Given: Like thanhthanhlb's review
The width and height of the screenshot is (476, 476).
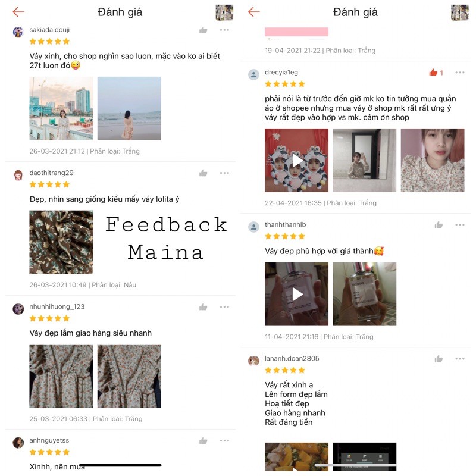Looking at the screenshot, I should tap(439, 225).
